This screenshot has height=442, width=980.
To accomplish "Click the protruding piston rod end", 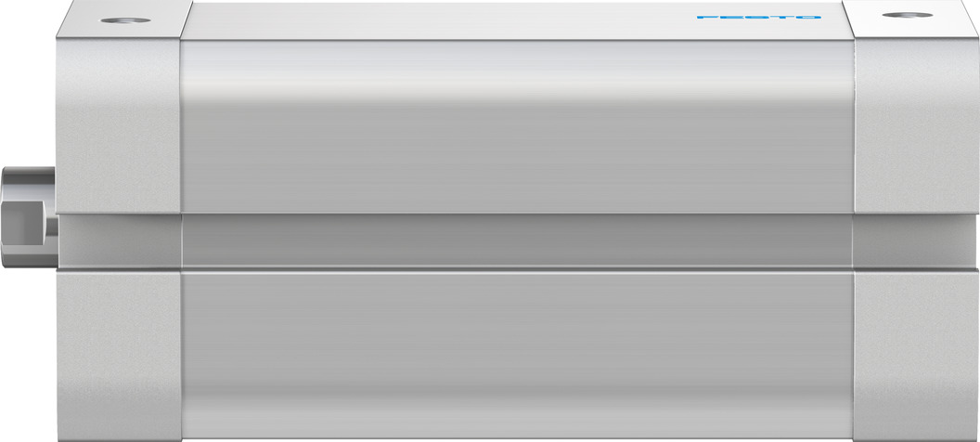I will tap(30, 217).
